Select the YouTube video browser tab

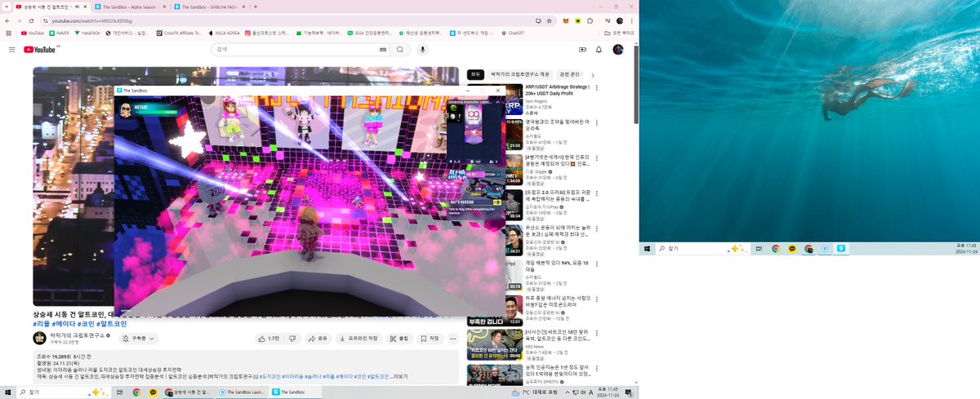click(x=52, y=7)
